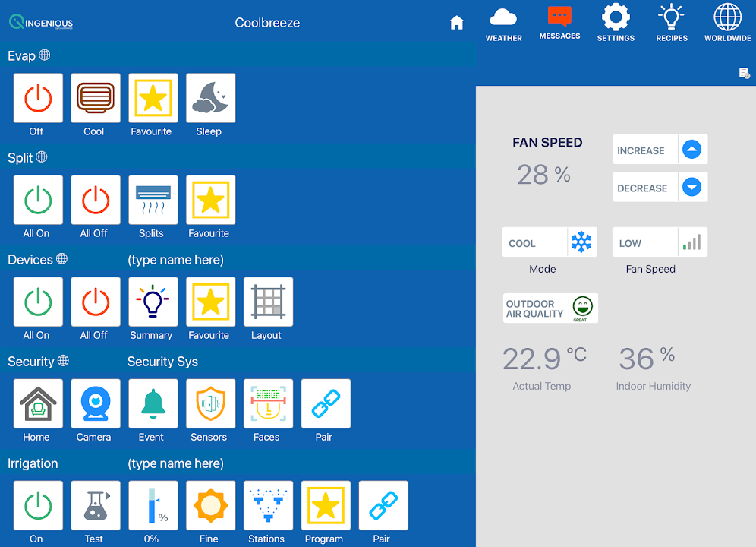Switch all Split units on

[x=38, y=200]
